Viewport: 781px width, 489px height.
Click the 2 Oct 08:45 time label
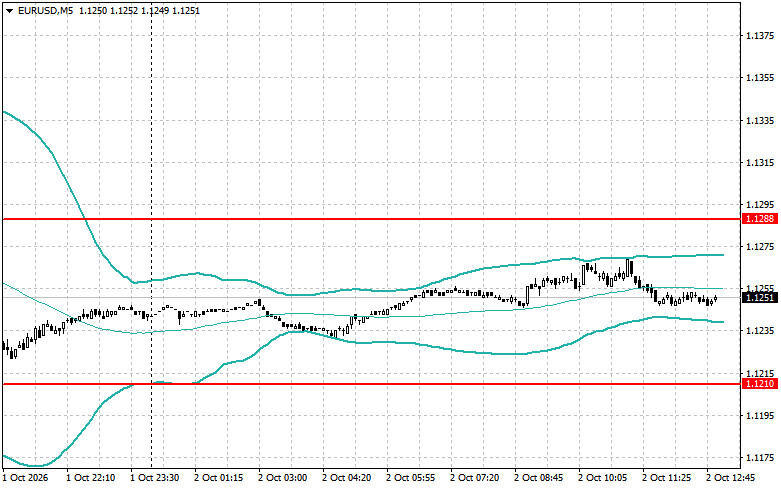538,478
